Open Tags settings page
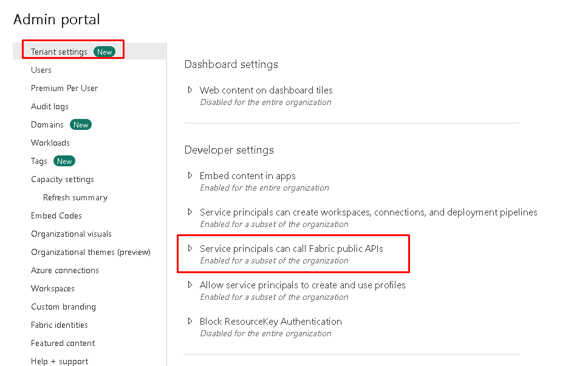 click(x=39, y=161)
